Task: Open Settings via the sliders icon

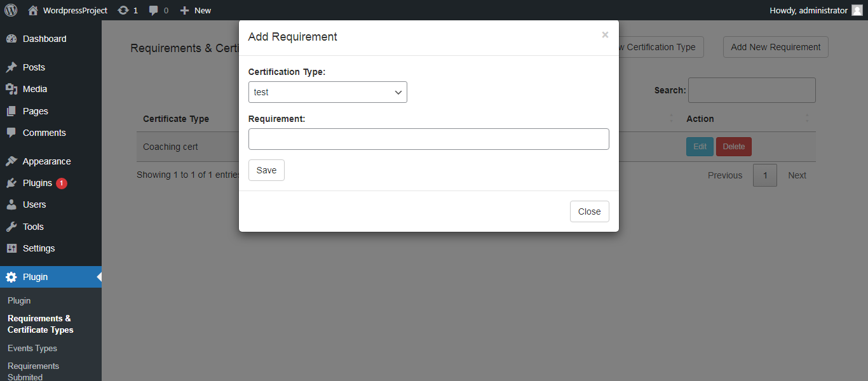Action: point(13,248)
